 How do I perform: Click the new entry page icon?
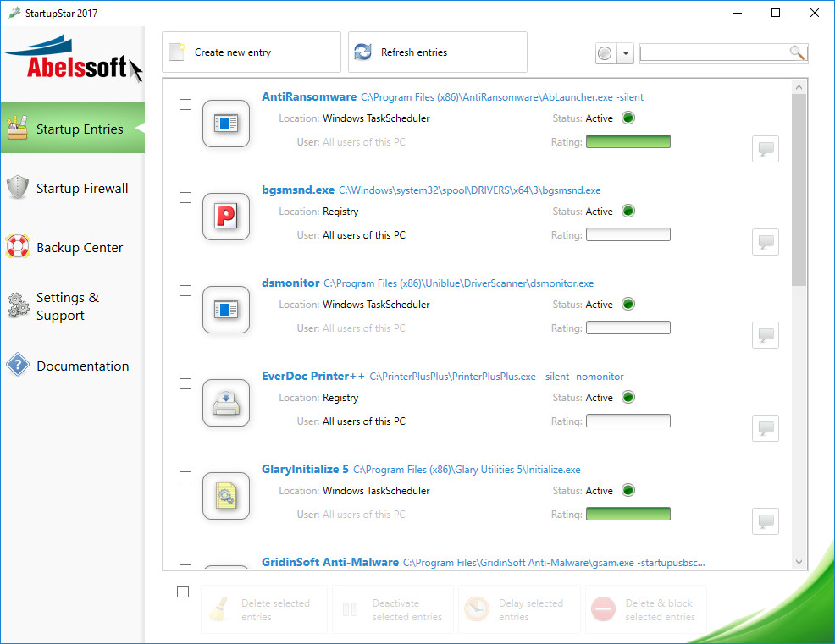click(x=177, y=52)
